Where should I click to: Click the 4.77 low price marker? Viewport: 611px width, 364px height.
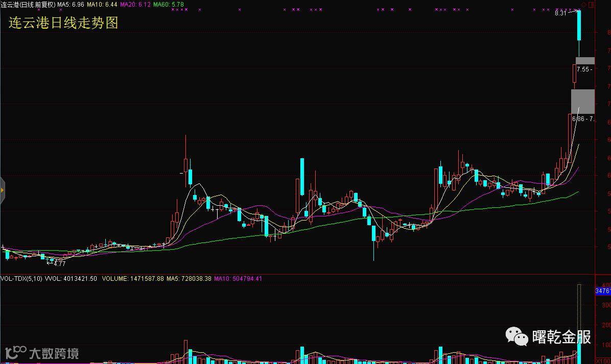pos(60,263)
